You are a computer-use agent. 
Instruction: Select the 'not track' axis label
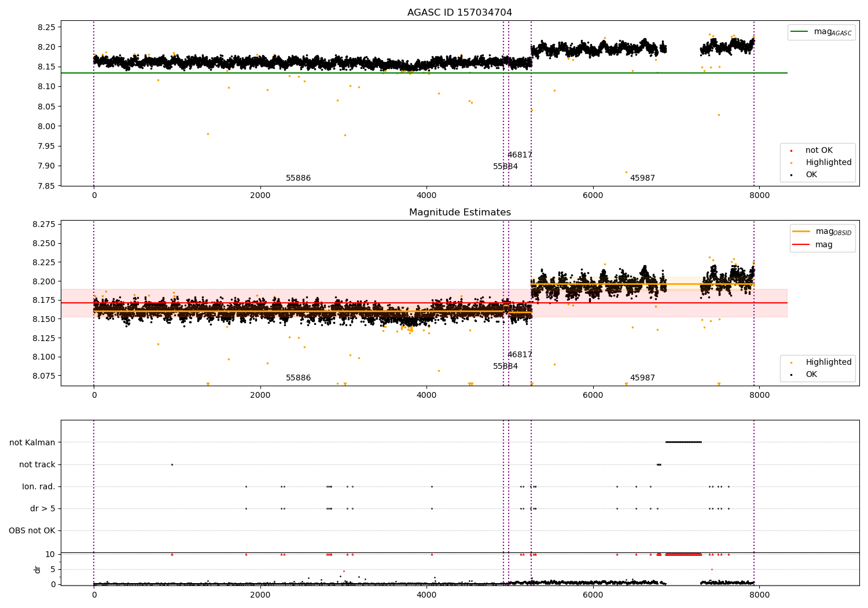coord(37,464)
